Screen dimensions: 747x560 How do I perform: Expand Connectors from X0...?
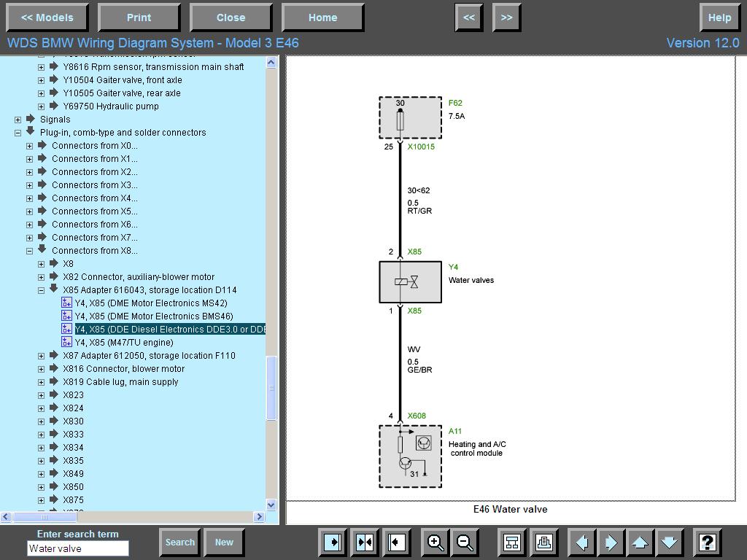click(29, 146)
